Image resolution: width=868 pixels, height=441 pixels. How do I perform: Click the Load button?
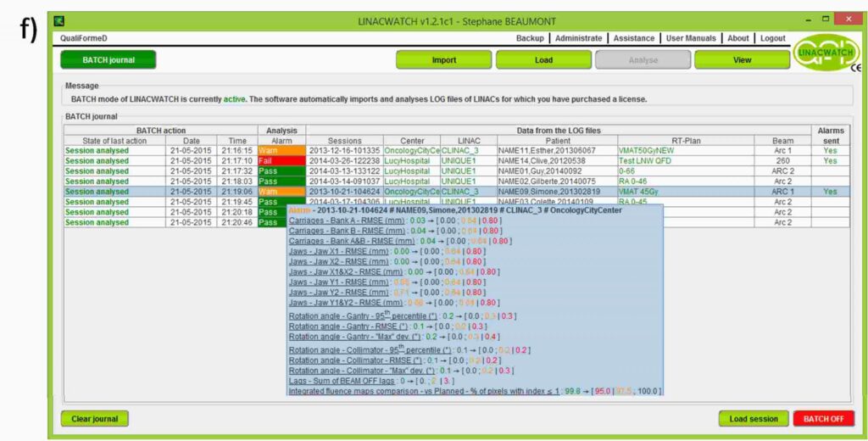coord(543,60)
